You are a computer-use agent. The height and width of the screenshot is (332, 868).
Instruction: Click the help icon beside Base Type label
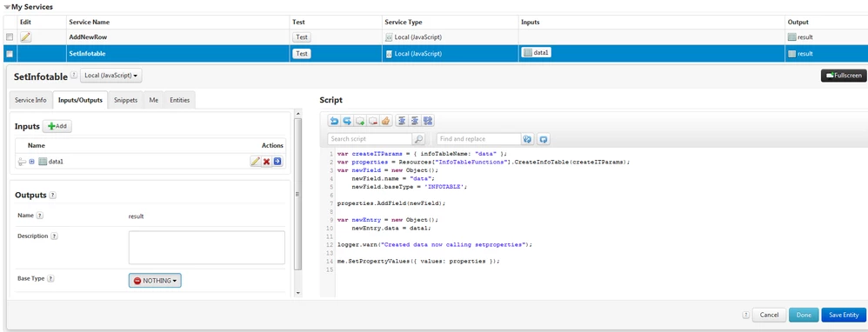(50, 279)
